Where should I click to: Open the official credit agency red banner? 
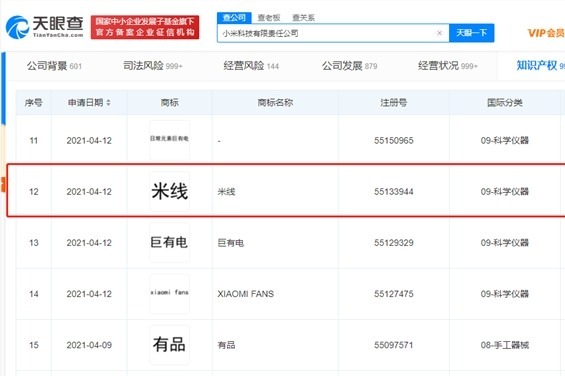click(145, 27)
